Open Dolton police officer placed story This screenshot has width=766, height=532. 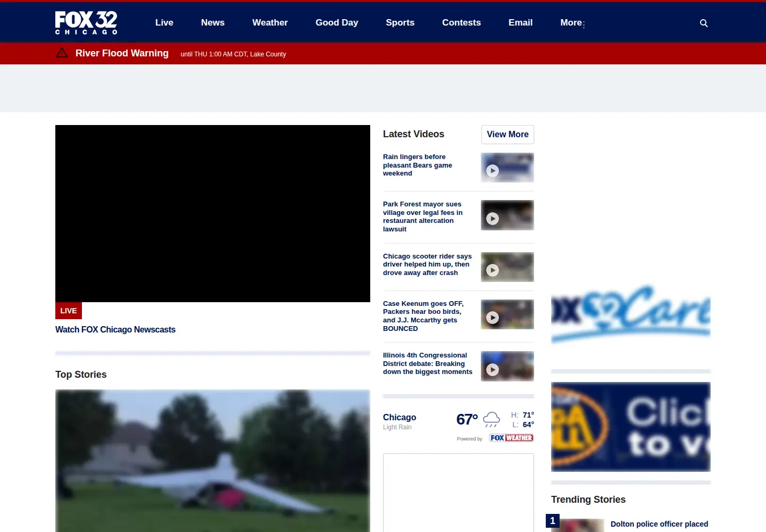click(660, 524)
